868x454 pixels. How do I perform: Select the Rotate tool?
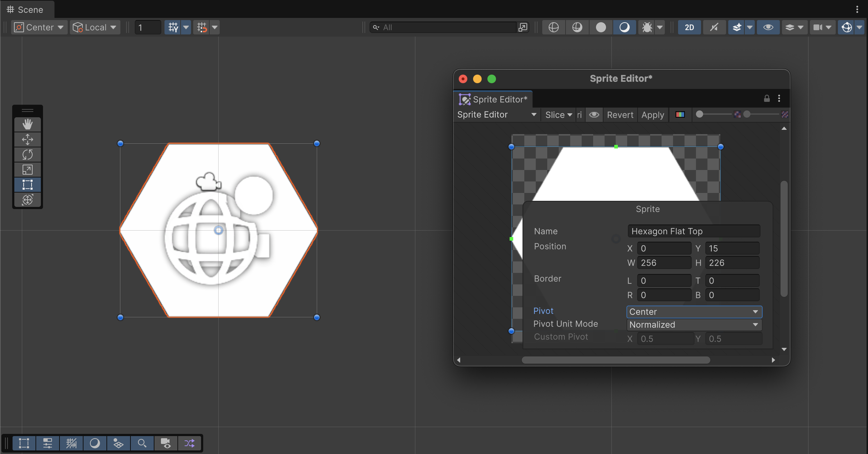28,155
